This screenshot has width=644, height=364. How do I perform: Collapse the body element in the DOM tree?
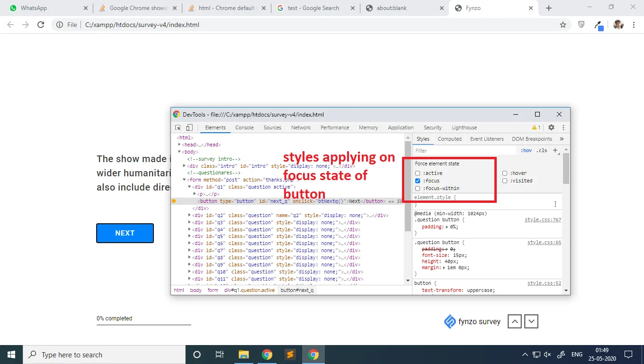pyautogui.click(x=179, y=152)
